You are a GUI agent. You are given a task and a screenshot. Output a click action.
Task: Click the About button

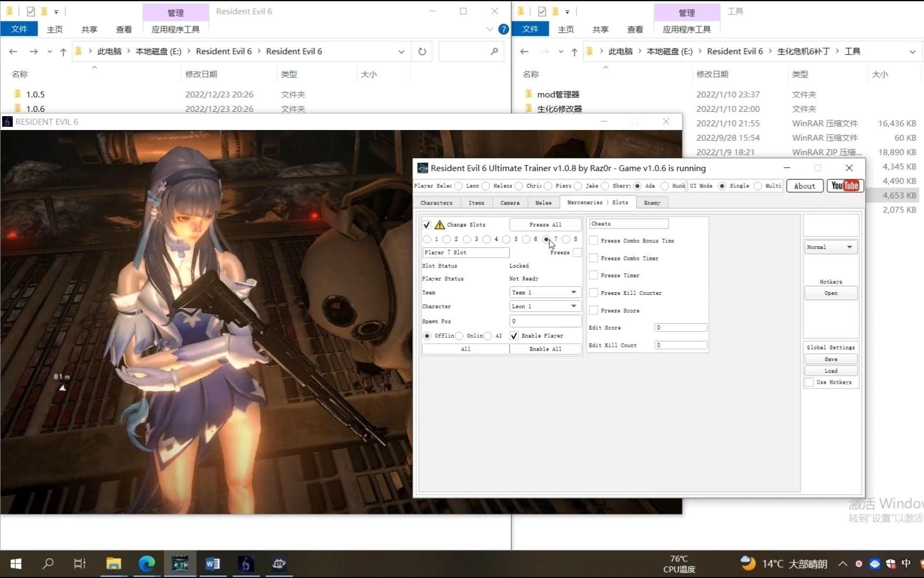pos(805,186)
